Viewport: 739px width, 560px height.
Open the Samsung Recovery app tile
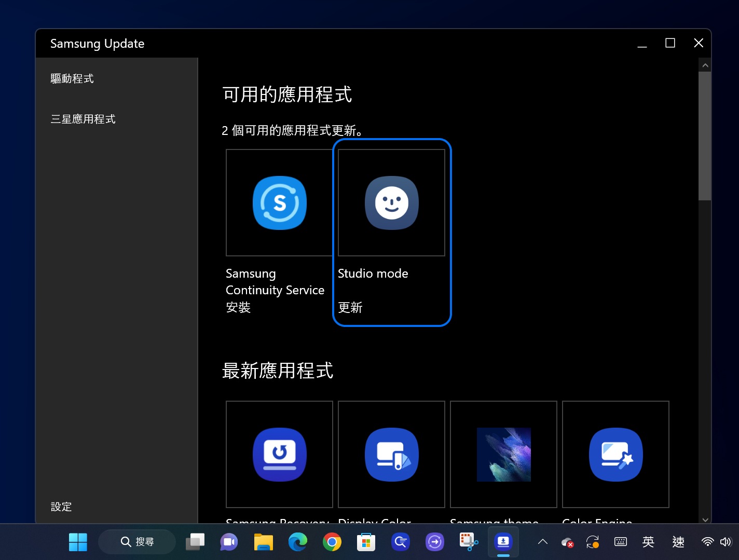coord(279,454)
